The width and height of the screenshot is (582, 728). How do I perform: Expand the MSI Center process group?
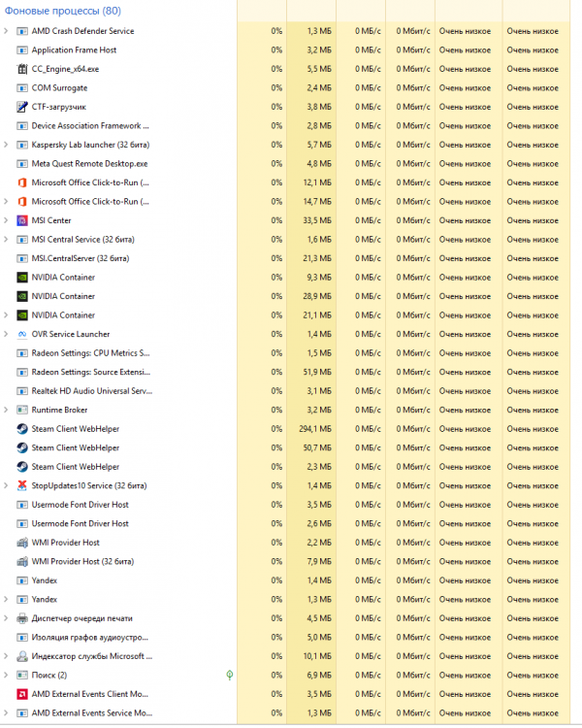6,220
